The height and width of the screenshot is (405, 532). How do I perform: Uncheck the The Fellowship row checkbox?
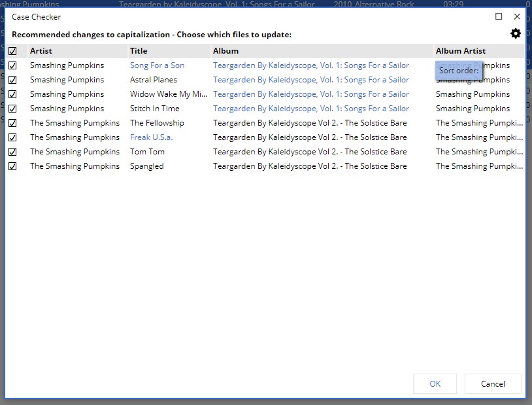point(12,123)
